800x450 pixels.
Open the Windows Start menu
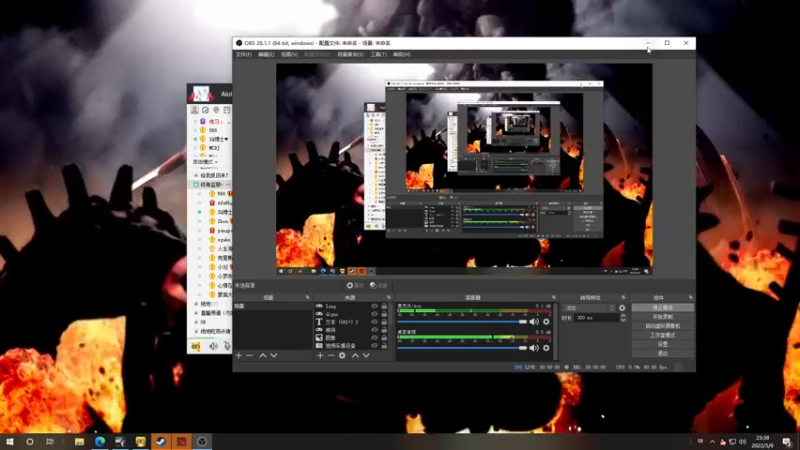tap(10, 441)
